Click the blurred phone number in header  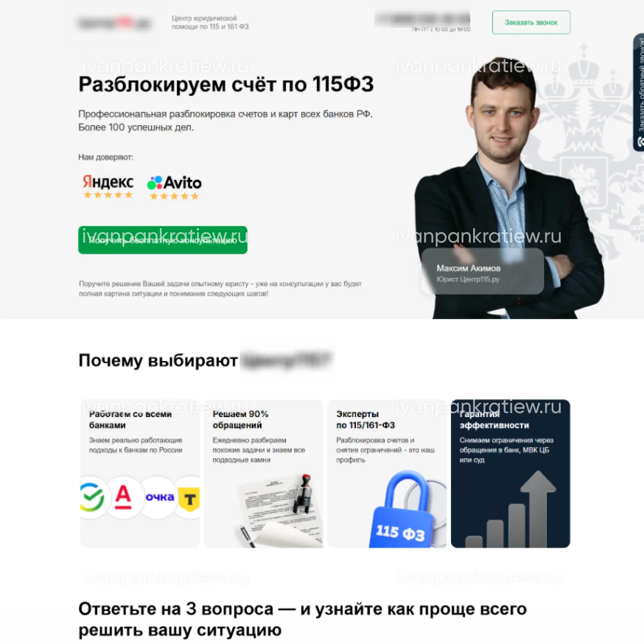click(423, 19)
